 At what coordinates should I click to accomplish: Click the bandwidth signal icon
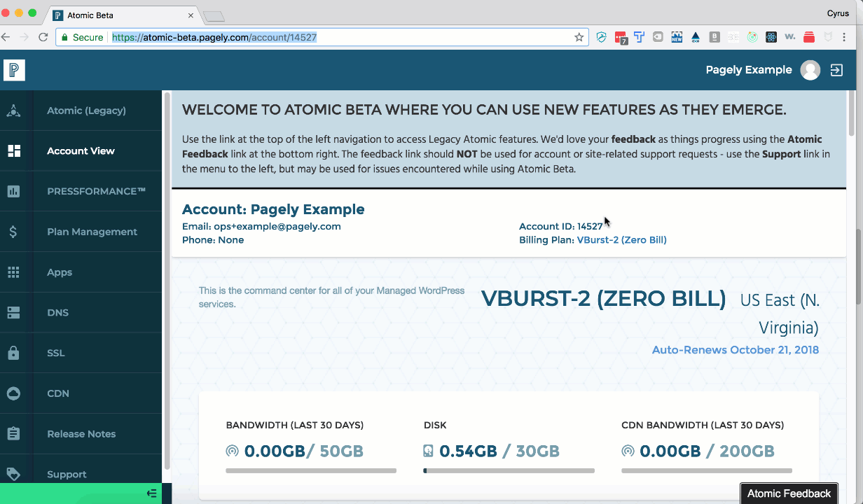point(233,451)
